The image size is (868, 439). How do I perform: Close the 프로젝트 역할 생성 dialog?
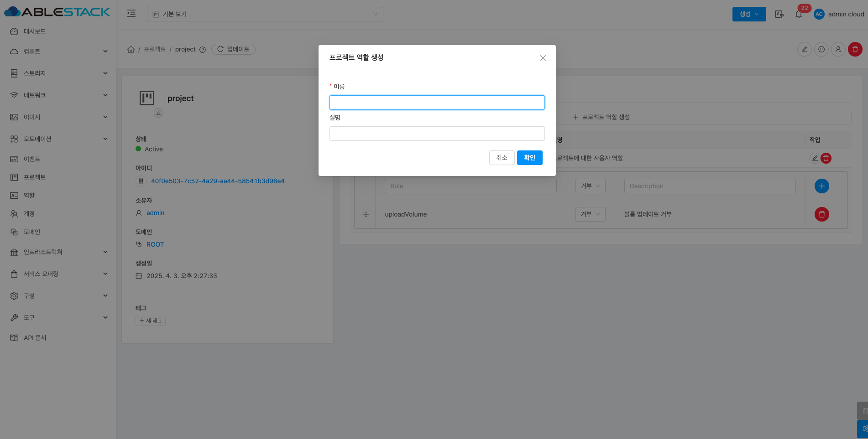[543, 58]
